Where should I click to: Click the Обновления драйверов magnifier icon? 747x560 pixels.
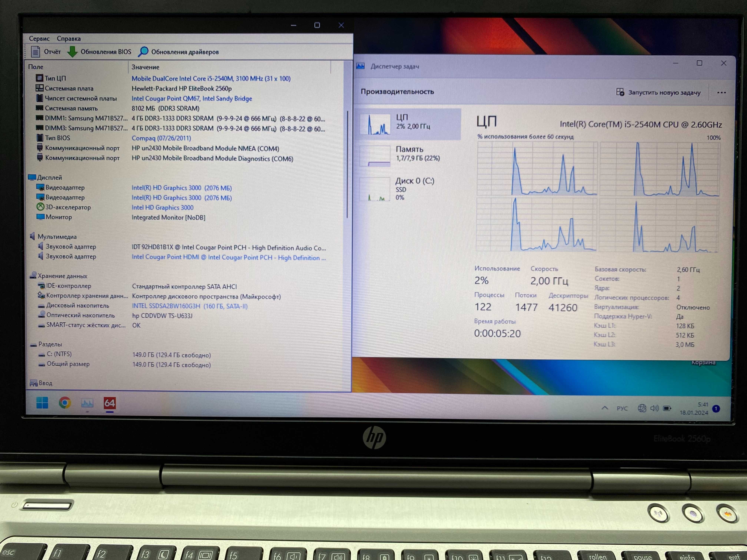click(x=143, y=52)
